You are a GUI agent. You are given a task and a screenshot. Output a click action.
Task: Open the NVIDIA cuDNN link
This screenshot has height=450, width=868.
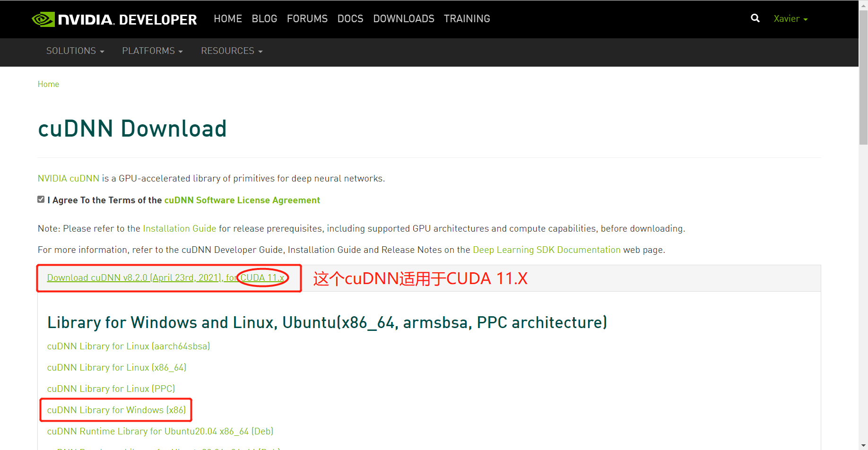point(69,179)
